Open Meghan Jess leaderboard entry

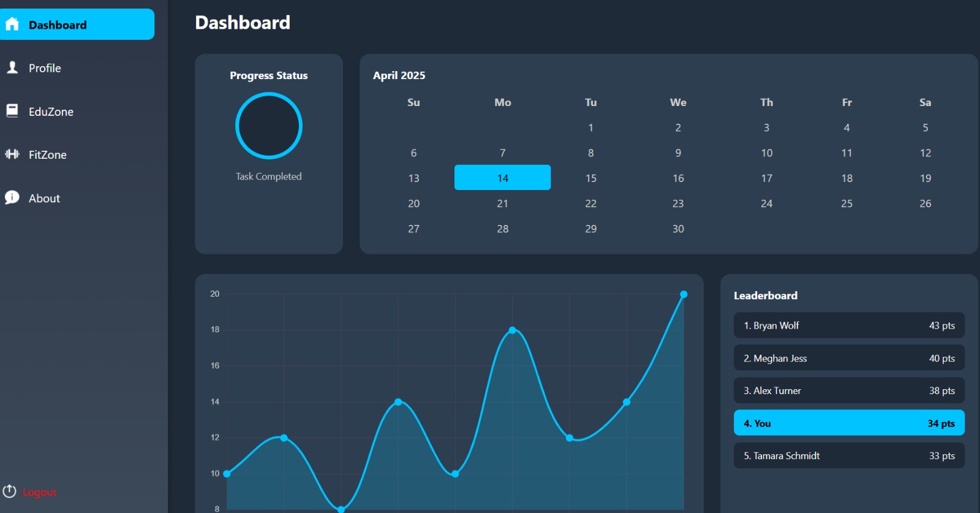coord(849,358)
